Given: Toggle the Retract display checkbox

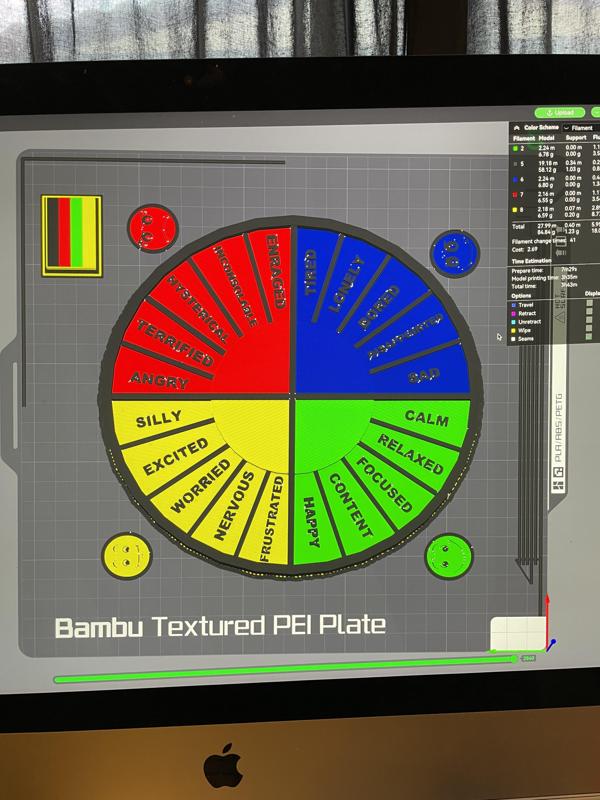Looking at the screenshot, I should pos(589,311).
